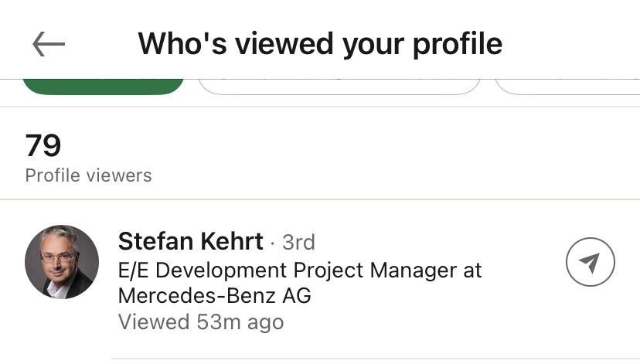Tap the "Who's viewed your profile" title

click(x=320, y=44)
